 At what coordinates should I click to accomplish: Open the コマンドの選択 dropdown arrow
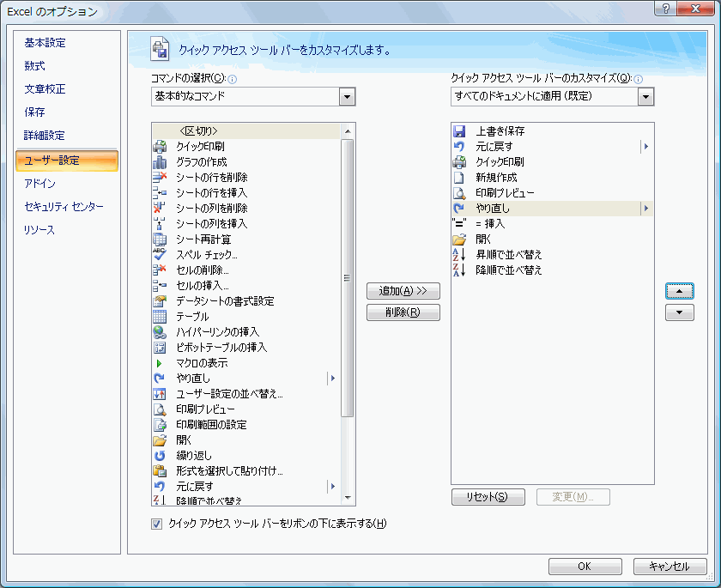[x=347, y=97]
